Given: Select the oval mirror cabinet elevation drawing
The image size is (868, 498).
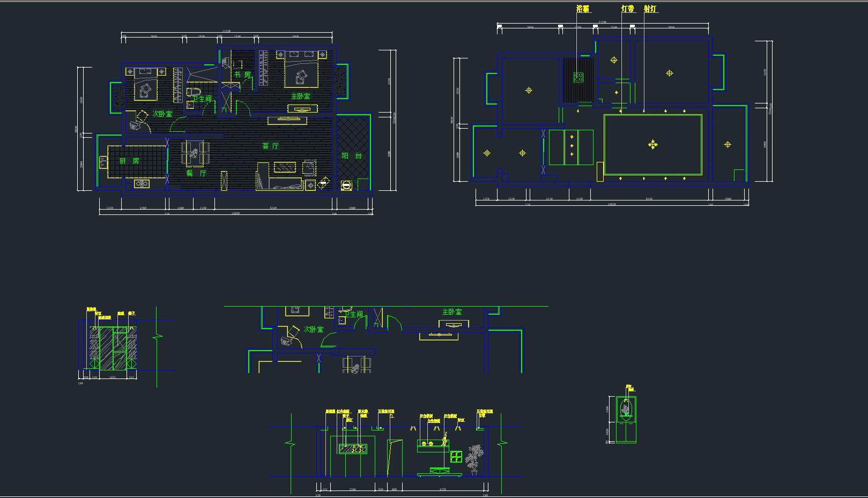Looking at the screenshot, I should (626, 420).
